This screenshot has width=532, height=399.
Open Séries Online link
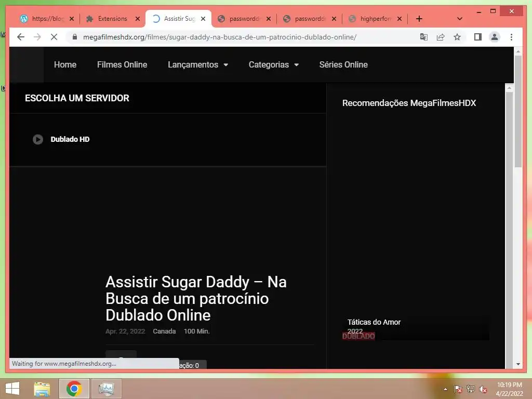click(x=343, y=64)
